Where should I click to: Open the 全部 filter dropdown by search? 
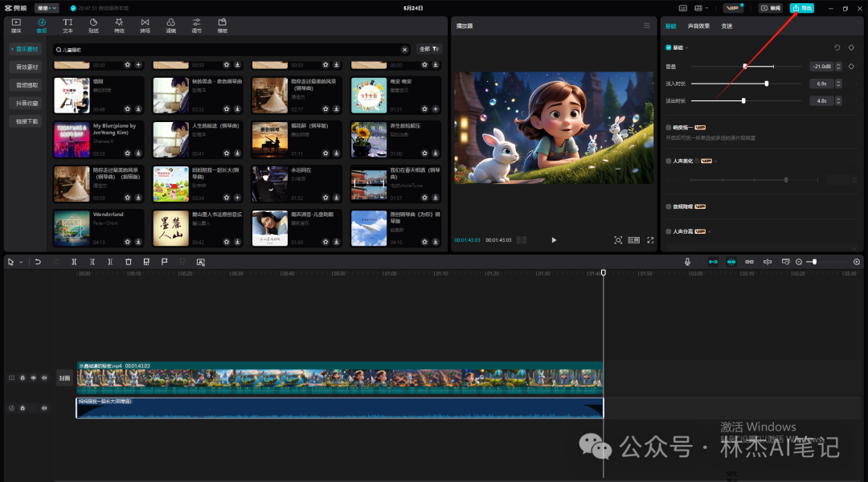pyautogui.click(x=429, y=50)
